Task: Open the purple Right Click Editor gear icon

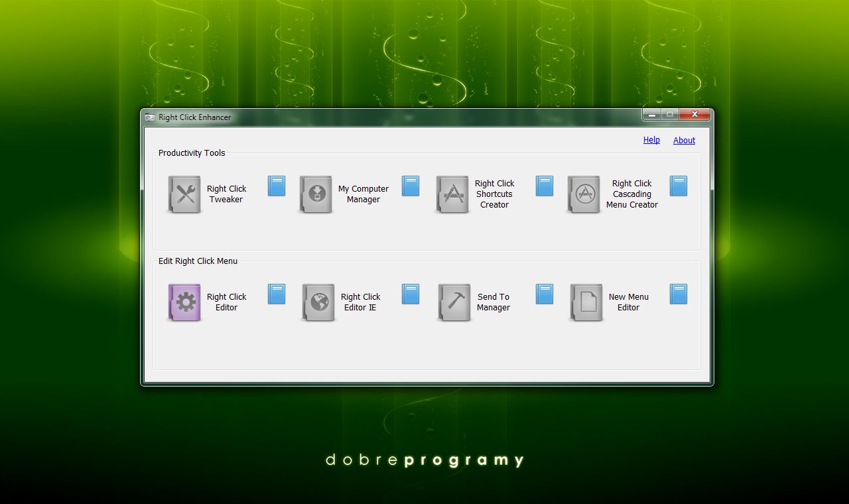Action: 184,302
